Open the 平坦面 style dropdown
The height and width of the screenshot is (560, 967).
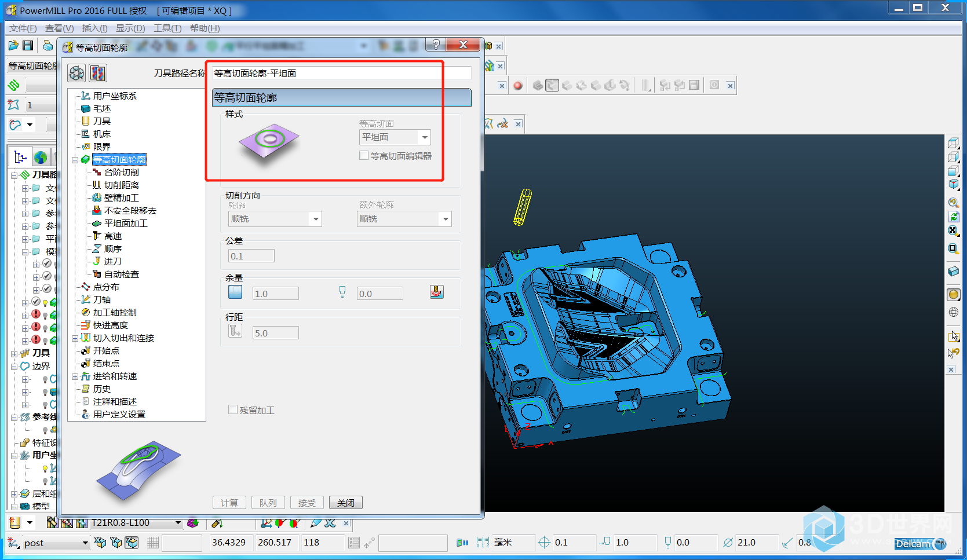(x=425, y=137)
